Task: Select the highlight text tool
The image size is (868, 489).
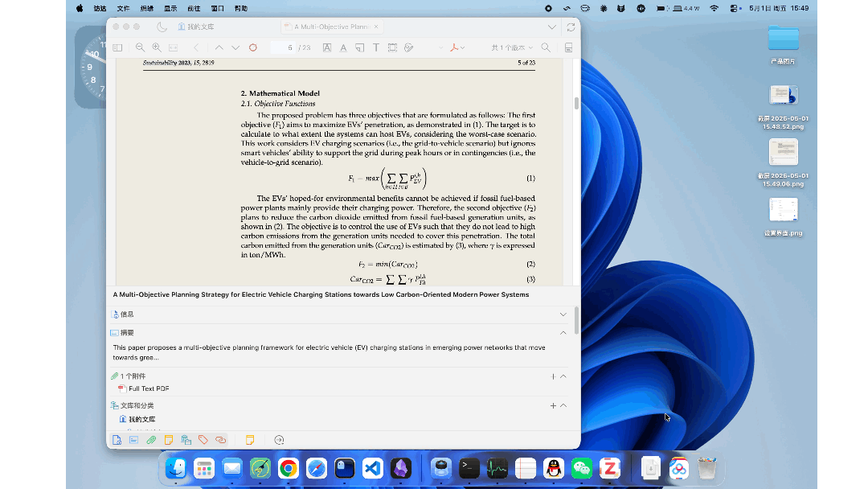Action: click(x=327, y=47)
